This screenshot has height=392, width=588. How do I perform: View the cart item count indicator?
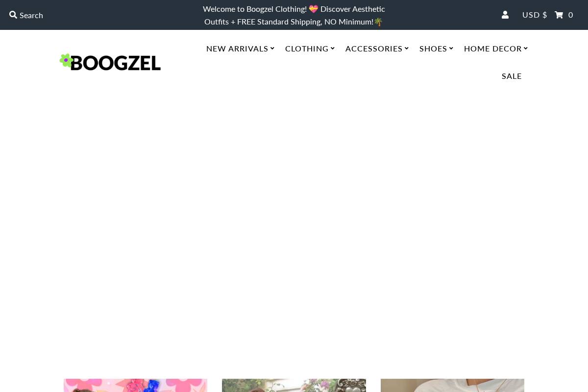[570, 15]
